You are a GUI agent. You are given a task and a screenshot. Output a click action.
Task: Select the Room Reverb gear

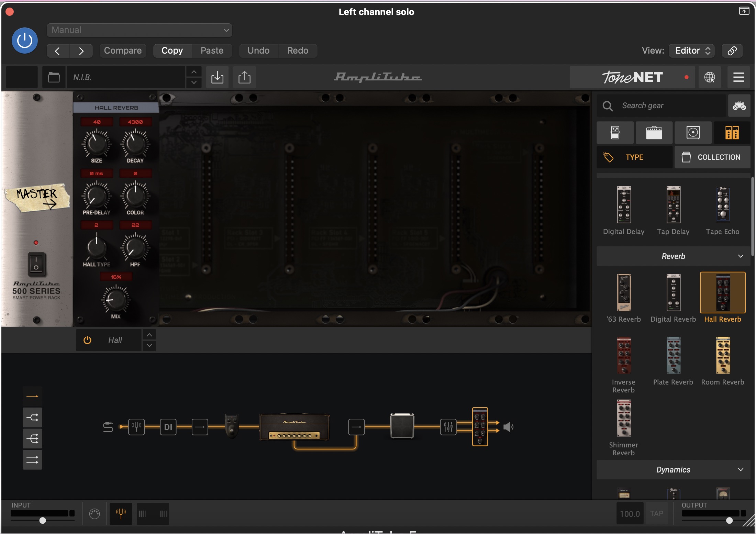pyautogui.click(x=723, y=361)
